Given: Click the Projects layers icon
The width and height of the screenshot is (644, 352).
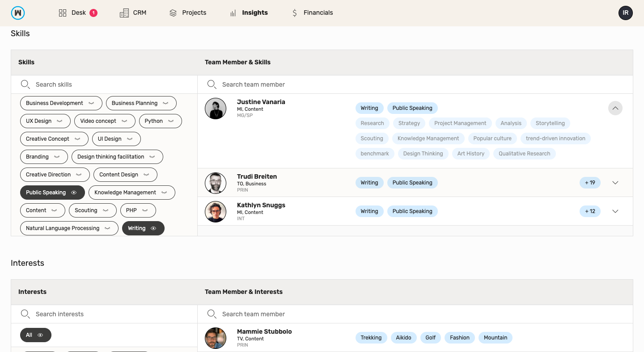Looking at the screenshot, I should click(173, 13).
